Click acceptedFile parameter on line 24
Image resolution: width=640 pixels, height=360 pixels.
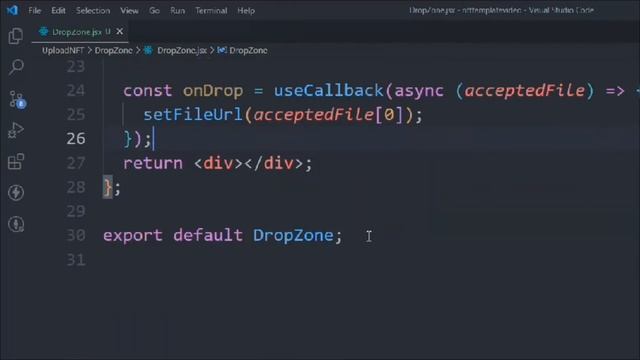point(525,91)
